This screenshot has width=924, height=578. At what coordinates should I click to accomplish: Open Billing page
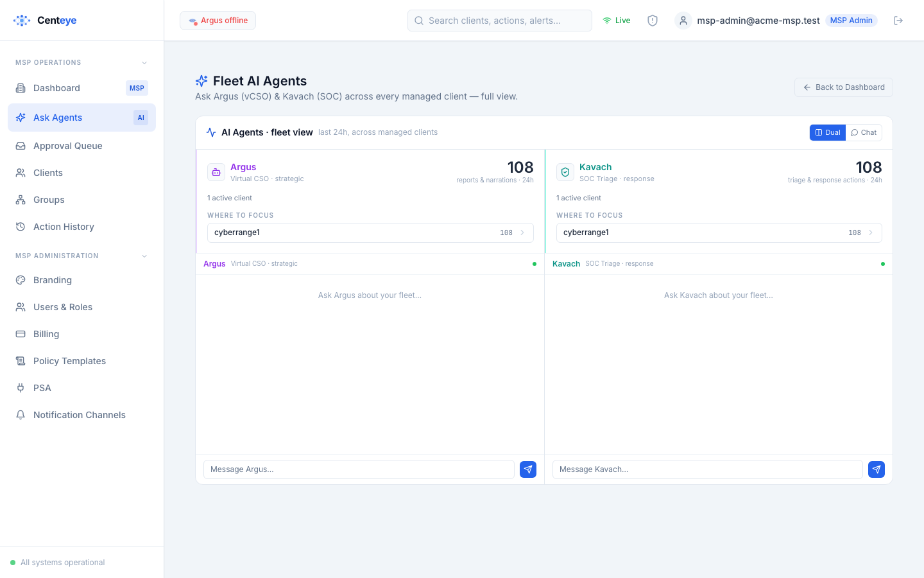tap(81, 334)
